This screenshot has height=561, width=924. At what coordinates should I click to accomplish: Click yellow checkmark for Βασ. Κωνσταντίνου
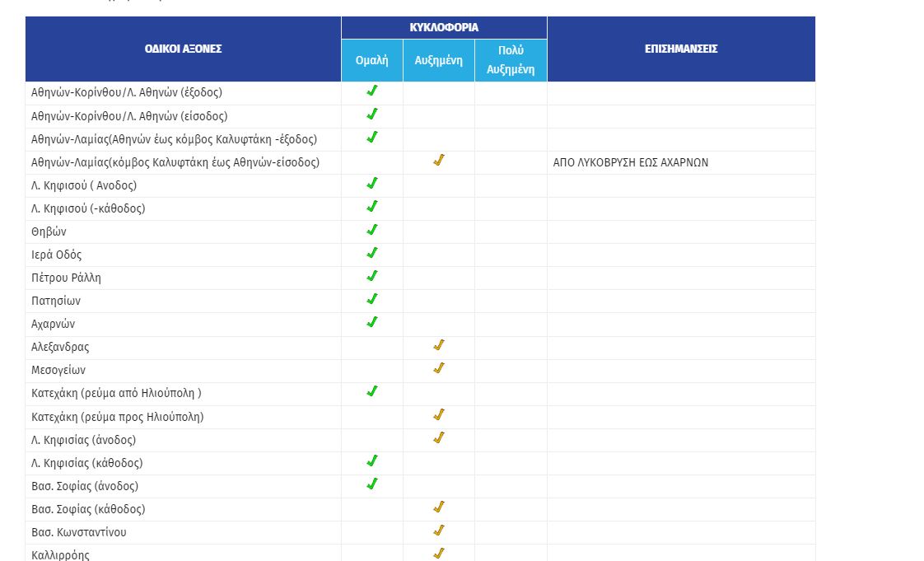439,531
